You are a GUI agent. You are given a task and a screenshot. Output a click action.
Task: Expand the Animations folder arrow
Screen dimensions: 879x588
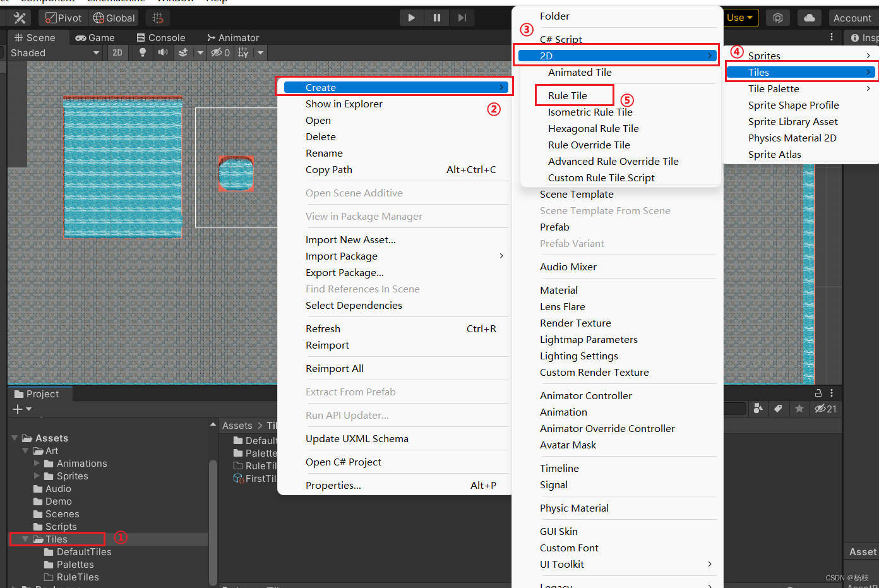[x=37, y=463]
